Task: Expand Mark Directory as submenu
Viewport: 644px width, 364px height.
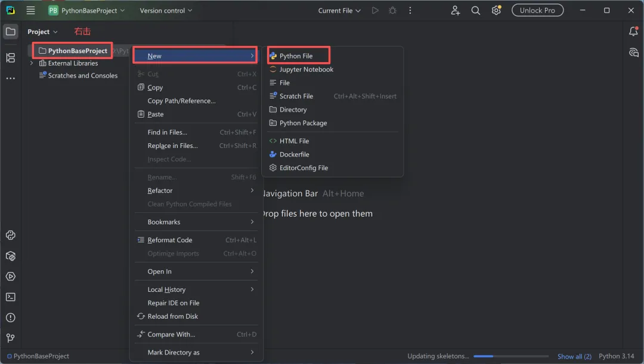Action: (196, 353)
